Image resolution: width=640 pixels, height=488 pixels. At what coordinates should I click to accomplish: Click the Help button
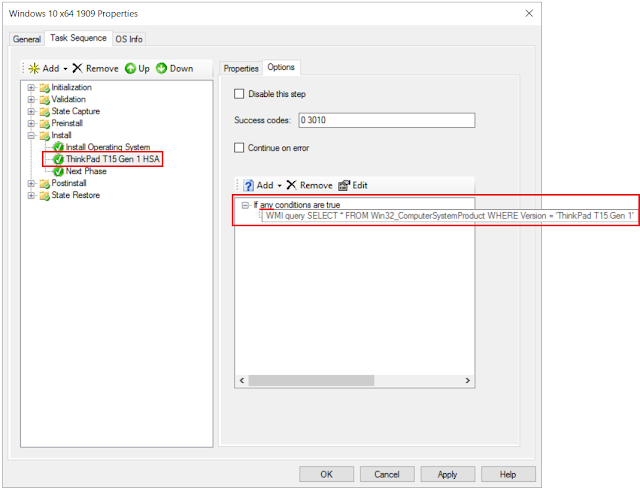[x=508, y=474]
